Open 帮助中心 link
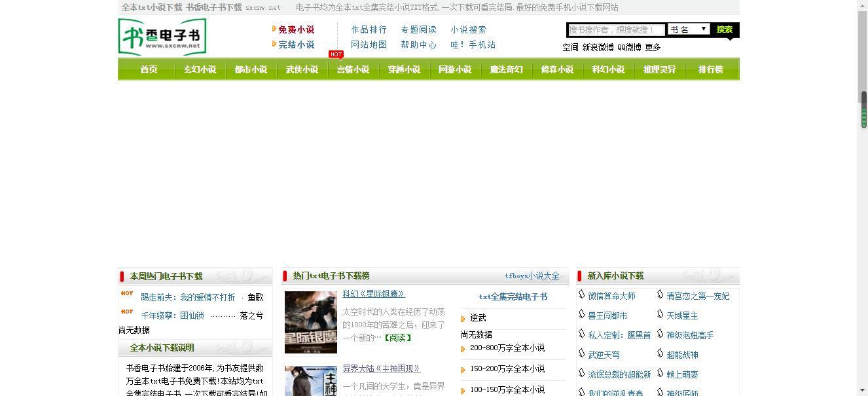This screenshot has height=396, width=868. (x=419, y=45)
